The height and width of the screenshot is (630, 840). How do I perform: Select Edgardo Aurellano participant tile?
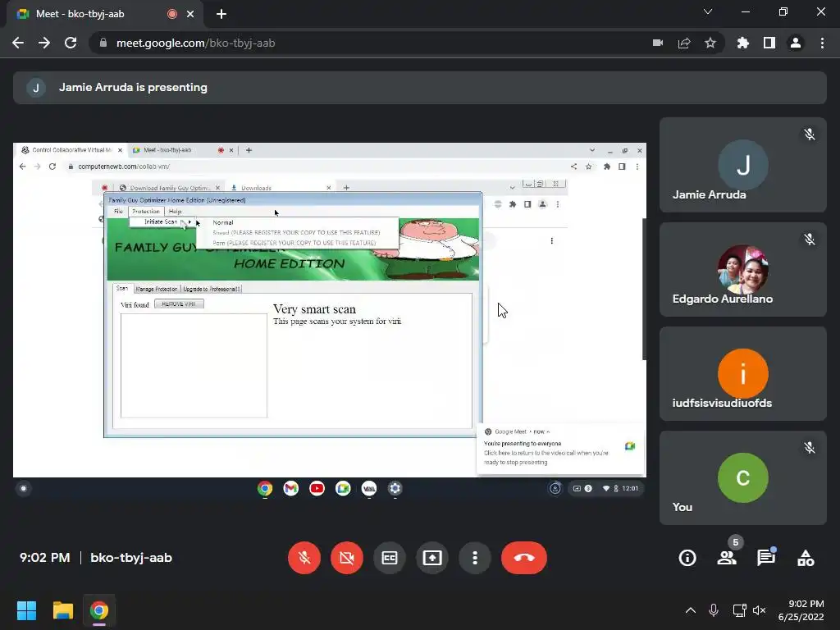[x=743, y=269]
